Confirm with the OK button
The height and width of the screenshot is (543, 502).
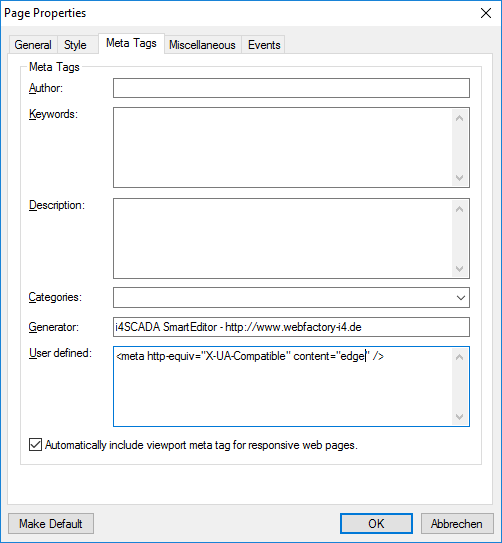click(376, 524)
